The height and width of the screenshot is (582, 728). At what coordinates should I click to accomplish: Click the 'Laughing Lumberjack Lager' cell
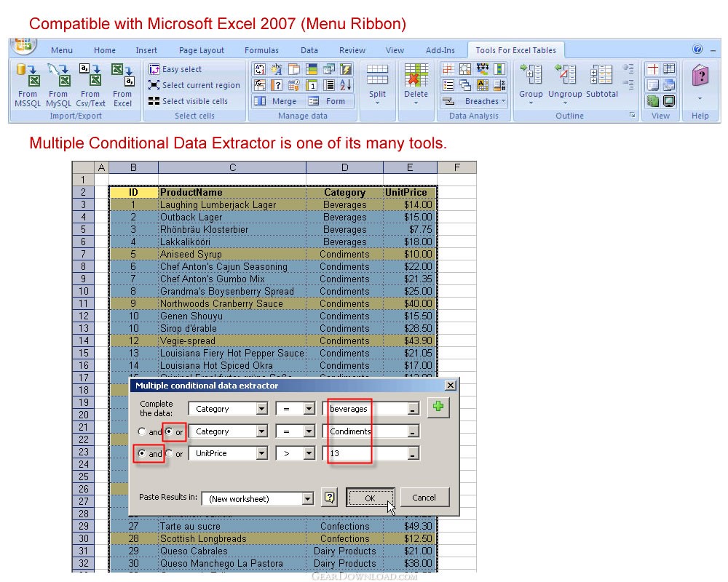pos(232,204)
